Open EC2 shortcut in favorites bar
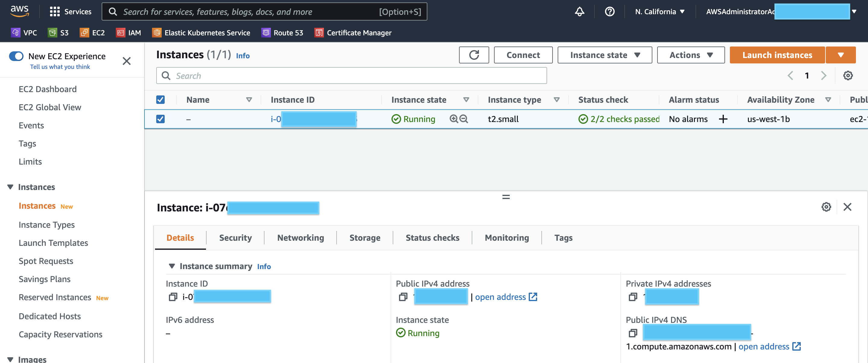Viewport: 868px width, 363px height. coord(92,33)
